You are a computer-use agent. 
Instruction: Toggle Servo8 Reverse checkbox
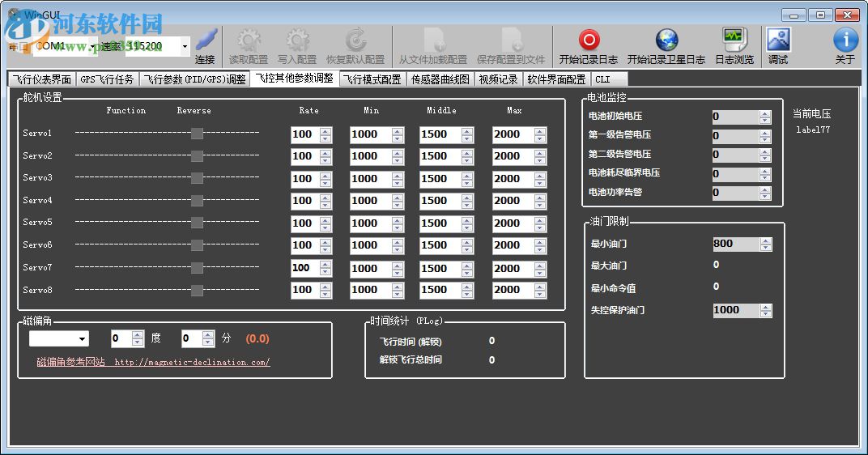(x=197, y=290)
